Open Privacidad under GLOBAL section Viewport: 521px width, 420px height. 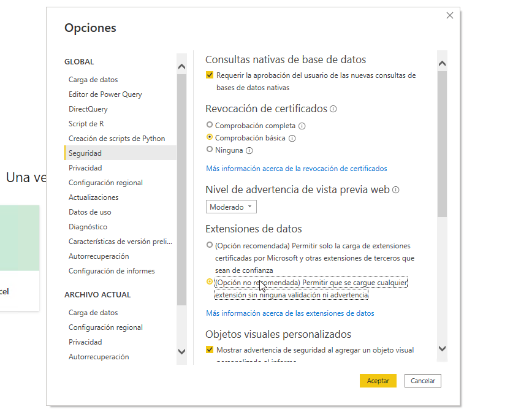[x=85, y=168]
